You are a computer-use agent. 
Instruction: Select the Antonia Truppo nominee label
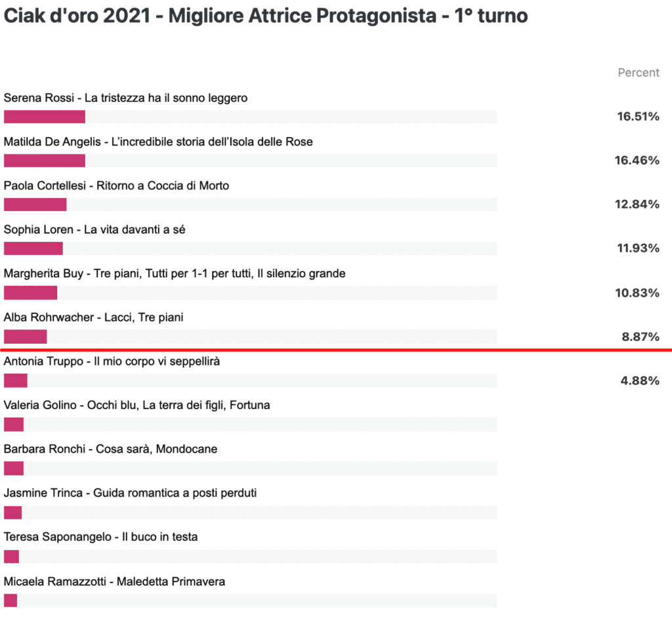tap(112, 361)
